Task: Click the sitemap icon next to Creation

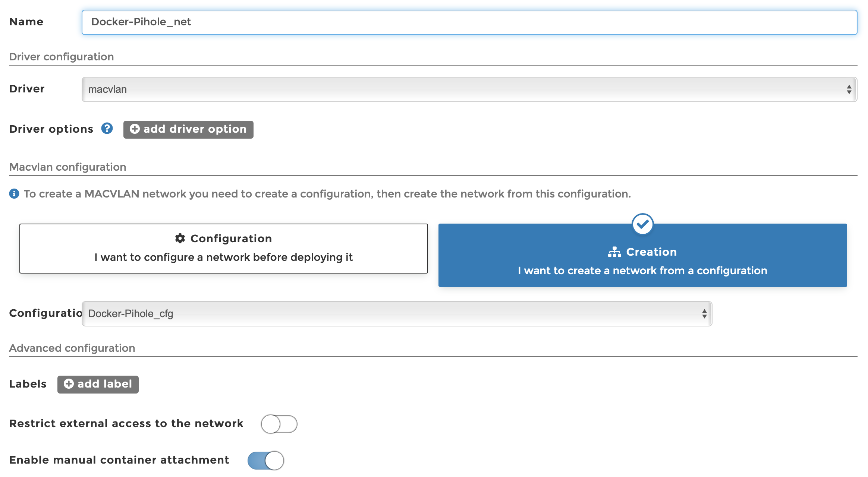Action: click(x=614, y=252)
